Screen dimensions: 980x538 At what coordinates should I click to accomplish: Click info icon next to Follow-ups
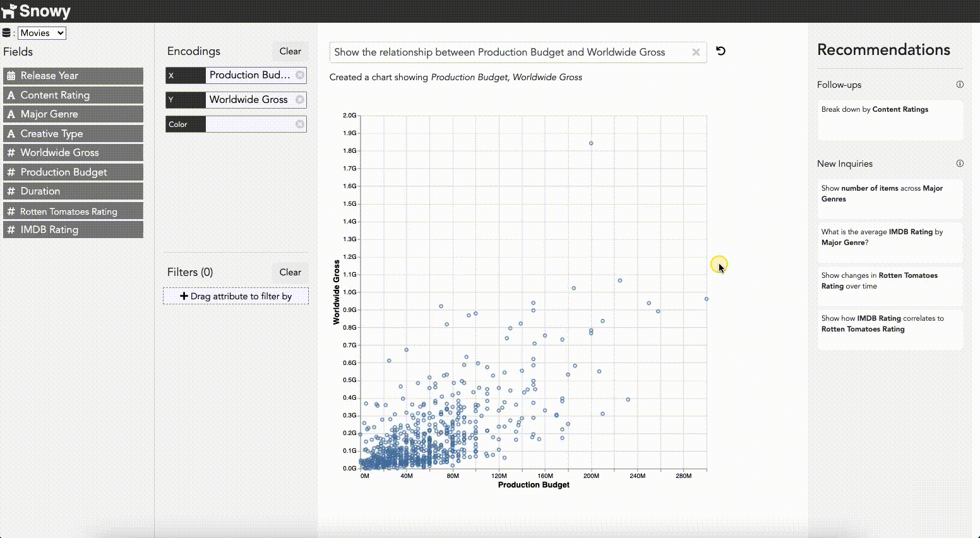tap(960, 85)
